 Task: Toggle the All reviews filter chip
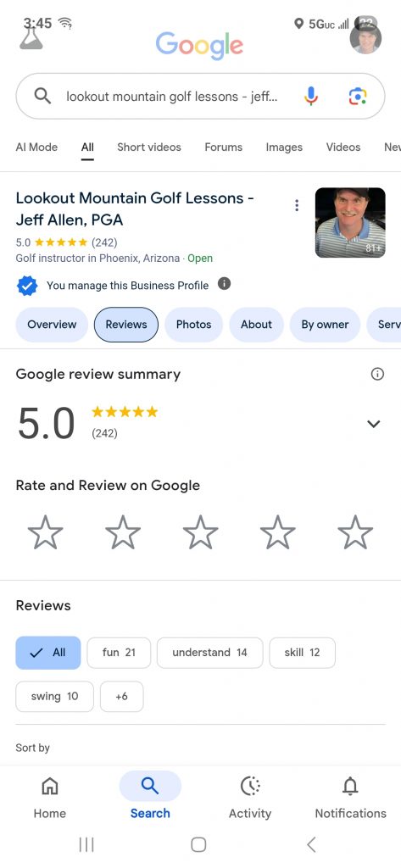(48, 652)
